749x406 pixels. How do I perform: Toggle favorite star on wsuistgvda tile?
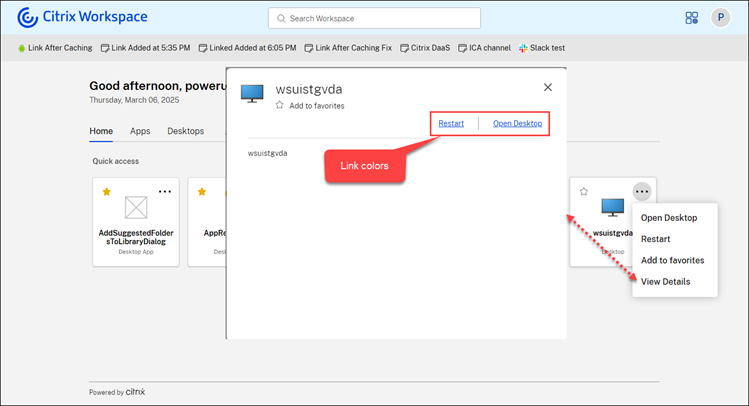pyautogui.click(x=584, y=192)
